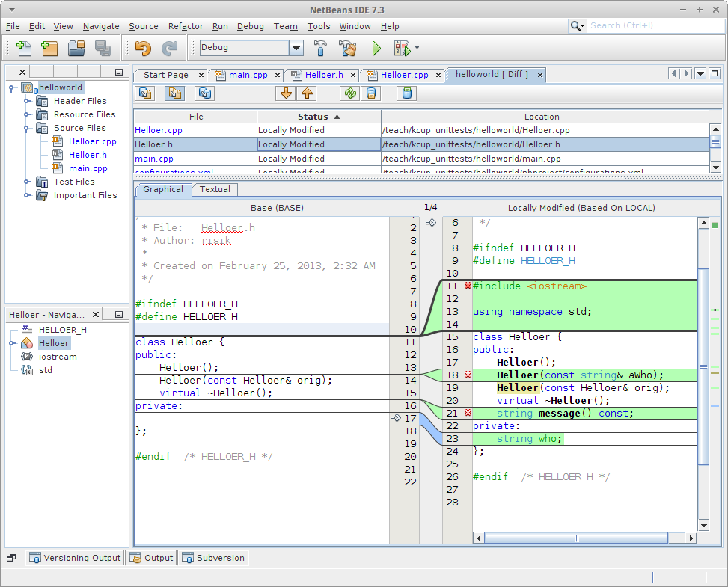The image size is (728, 587).
Task: Toggle the remote-vs-base diff mode button
Action: (204, 93)
